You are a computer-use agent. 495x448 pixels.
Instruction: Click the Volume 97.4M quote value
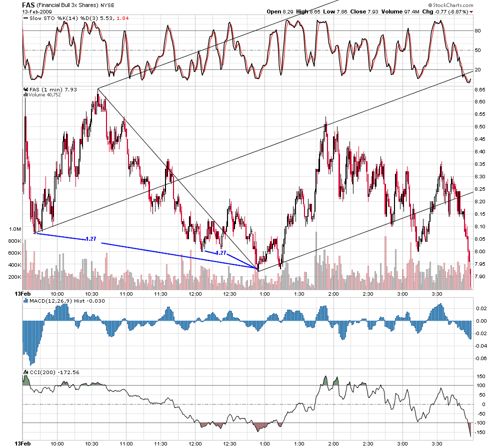pyautogui.click(x=400, y=11)
